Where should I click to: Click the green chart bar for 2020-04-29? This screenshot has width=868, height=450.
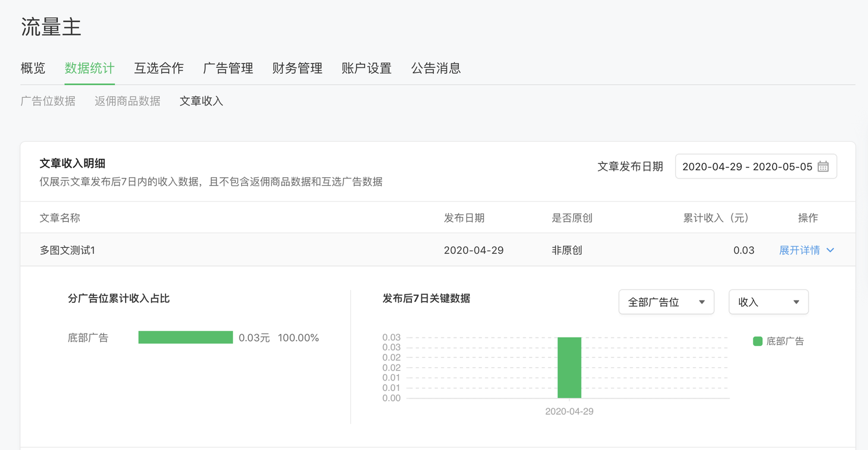coord(569,368)
